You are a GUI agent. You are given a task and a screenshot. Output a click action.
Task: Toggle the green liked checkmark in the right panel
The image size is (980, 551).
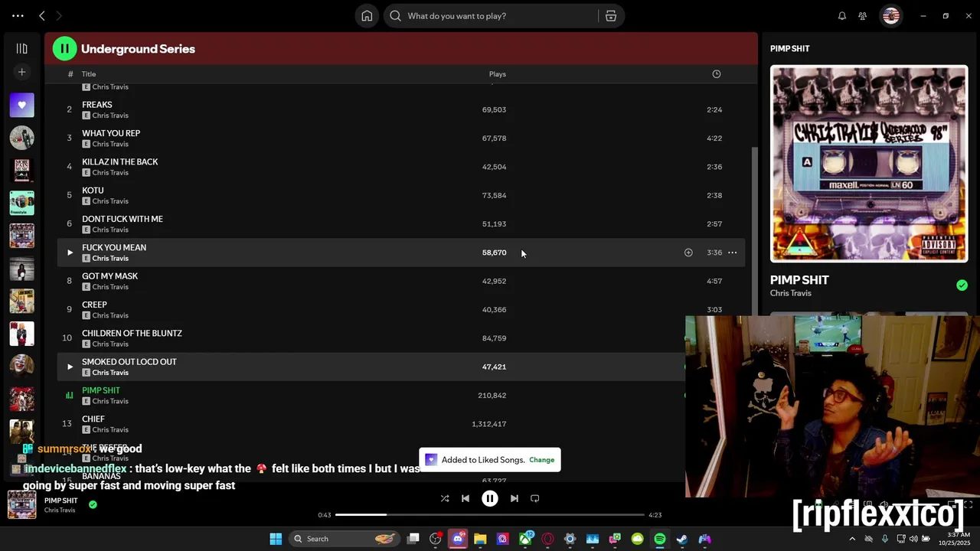[962, 285]
